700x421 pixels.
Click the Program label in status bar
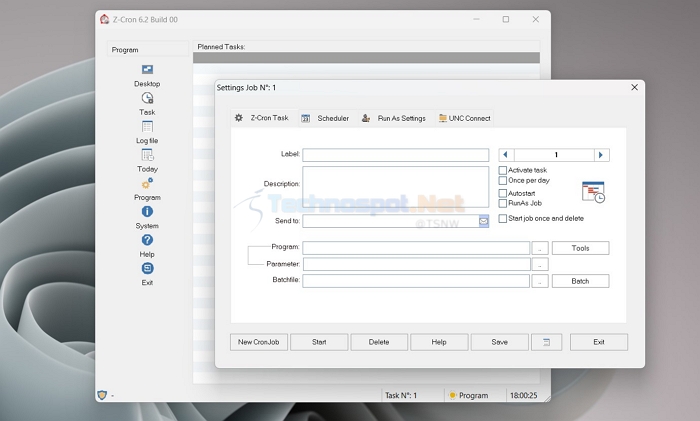click(x=473, y=395)
